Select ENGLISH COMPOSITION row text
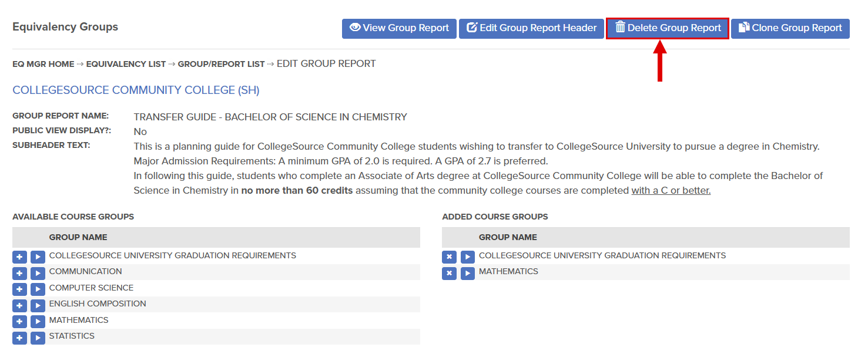868x354 pixels. 98,304
